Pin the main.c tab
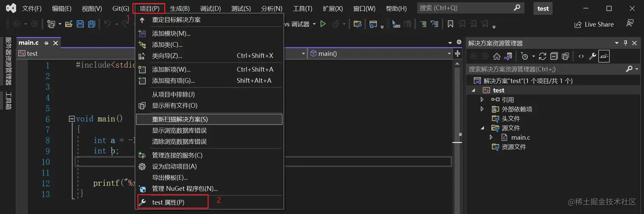Viewport: 644px width, 214px height. tap(46, 43)
